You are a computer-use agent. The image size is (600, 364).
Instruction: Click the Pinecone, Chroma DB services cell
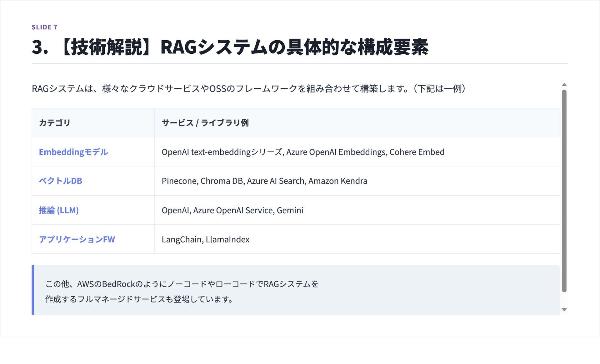point(264,181)
